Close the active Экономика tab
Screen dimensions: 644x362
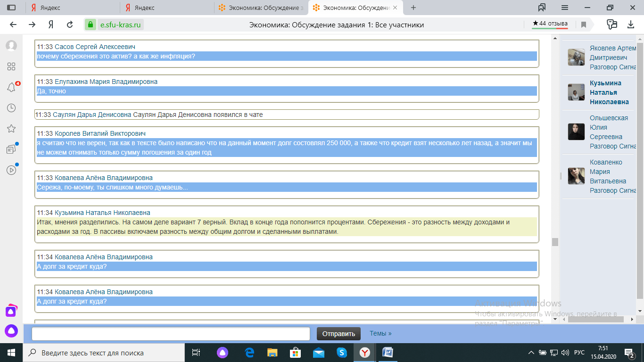click(395, 8)
